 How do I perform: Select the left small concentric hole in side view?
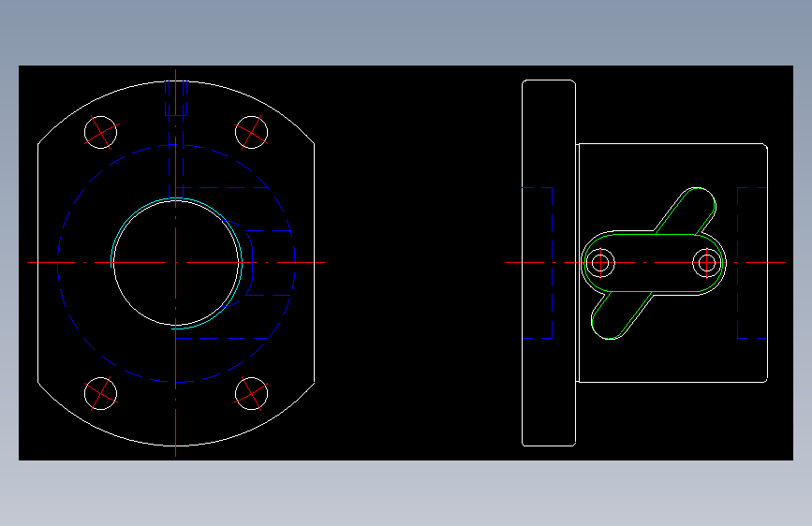[x=600, y=263]
